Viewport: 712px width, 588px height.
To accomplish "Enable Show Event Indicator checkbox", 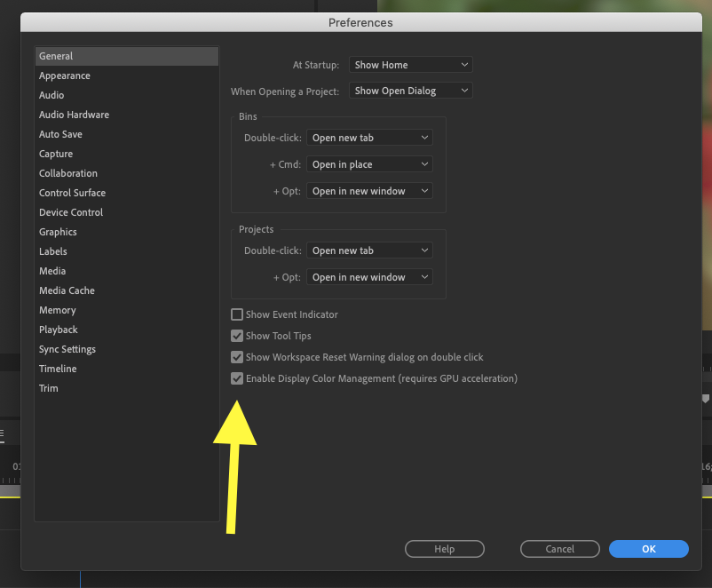I will click(237, 314).
